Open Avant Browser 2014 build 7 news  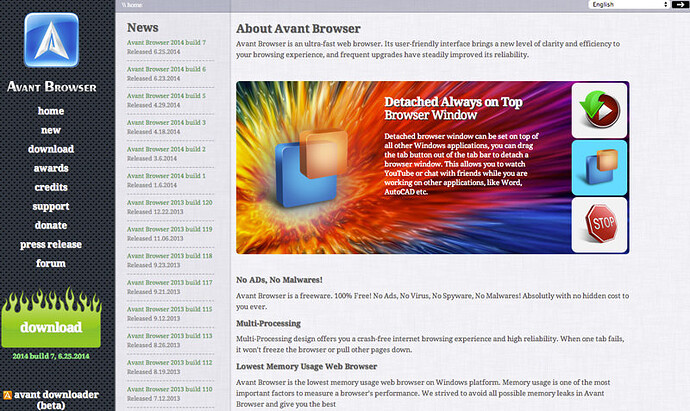pos(166,43)
